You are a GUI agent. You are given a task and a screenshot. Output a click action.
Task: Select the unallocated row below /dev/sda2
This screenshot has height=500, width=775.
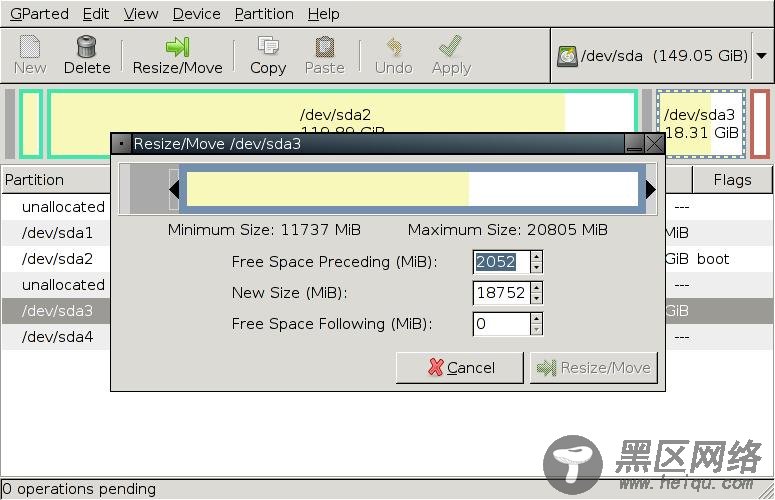coord(56,285)
